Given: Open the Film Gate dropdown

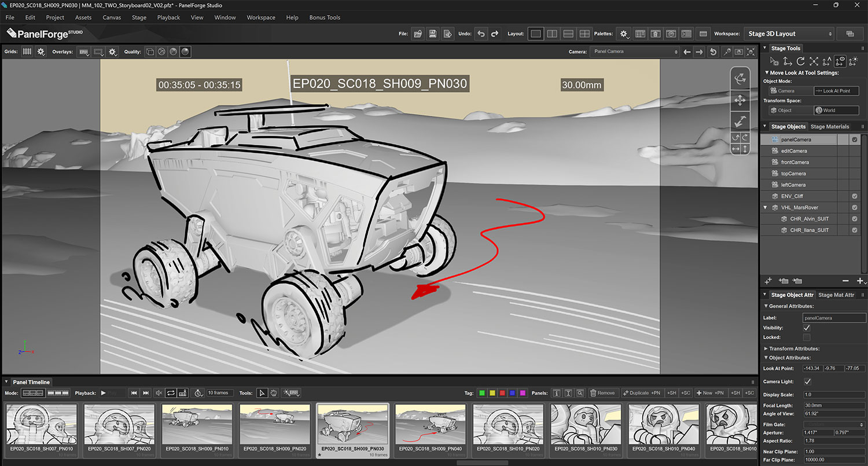Looking at the screenshot, I should (834, 424).
